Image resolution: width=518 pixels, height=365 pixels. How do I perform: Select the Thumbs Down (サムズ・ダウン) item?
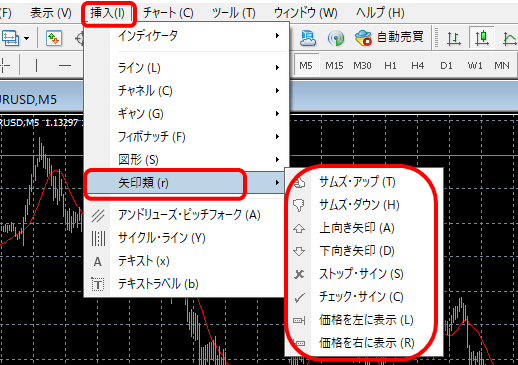pyautogui.click(x=364, y=205)
